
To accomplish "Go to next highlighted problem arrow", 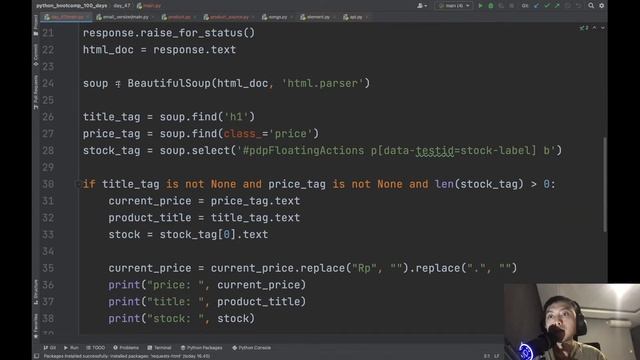I will point(602,28).
